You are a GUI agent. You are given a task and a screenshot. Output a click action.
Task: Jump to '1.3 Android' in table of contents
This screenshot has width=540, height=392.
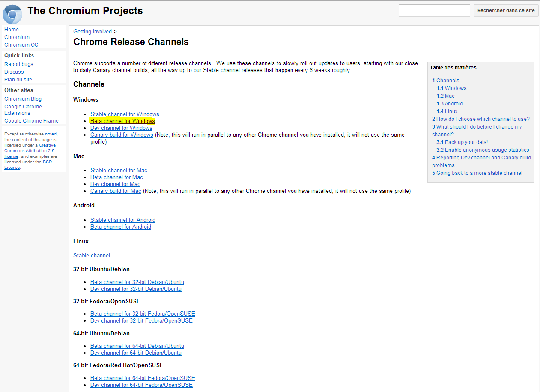pyautogui.click(x=450, y=104)
